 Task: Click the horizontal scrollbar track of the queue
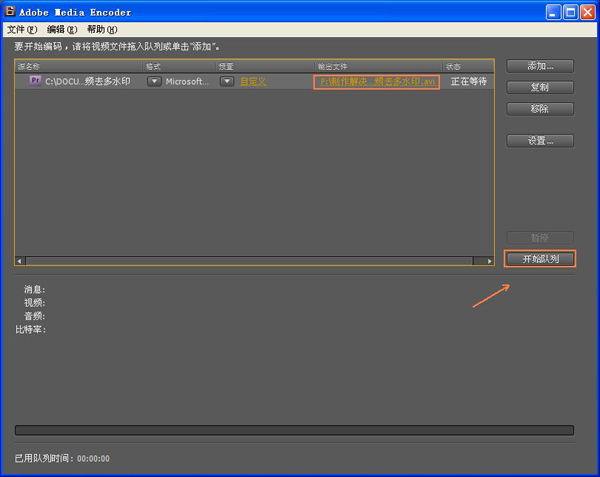249,261
